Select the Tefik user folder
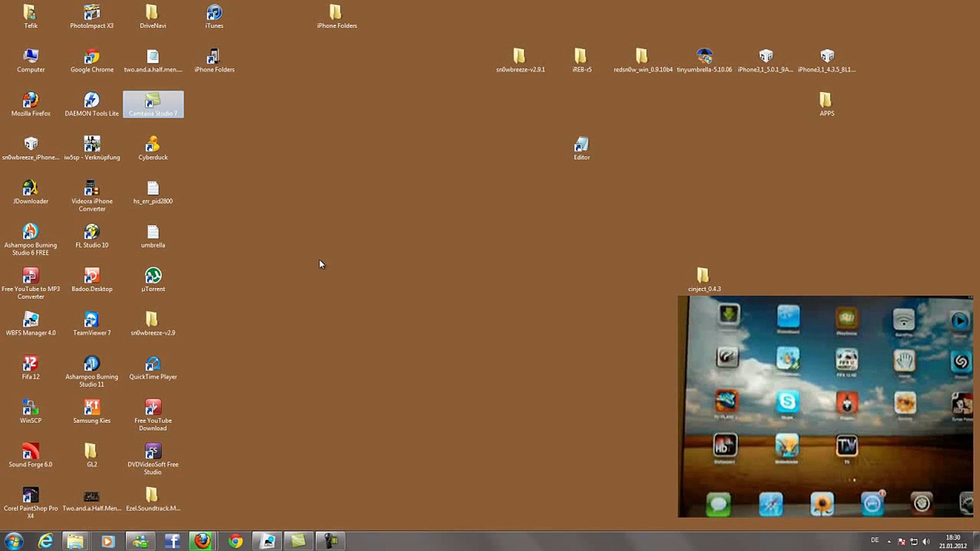This screenshot has width=980, height=551. [31, 16]
